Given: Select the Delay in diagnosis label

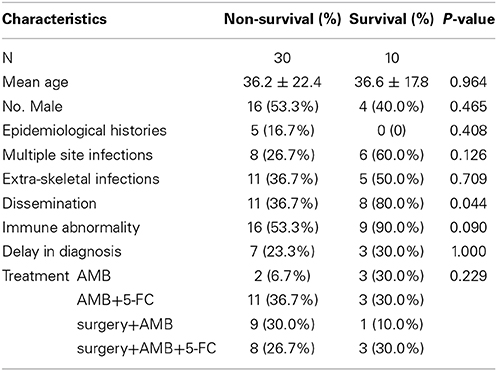Looking at the screenshot, I should click(62, 252).
